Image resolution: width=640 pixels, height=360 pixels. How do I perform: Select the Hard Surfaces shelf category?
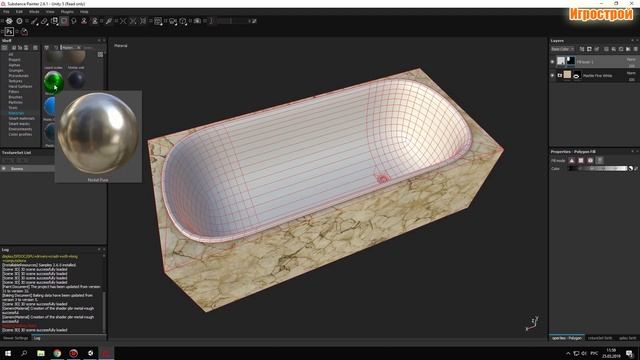[x=20, y=87]
